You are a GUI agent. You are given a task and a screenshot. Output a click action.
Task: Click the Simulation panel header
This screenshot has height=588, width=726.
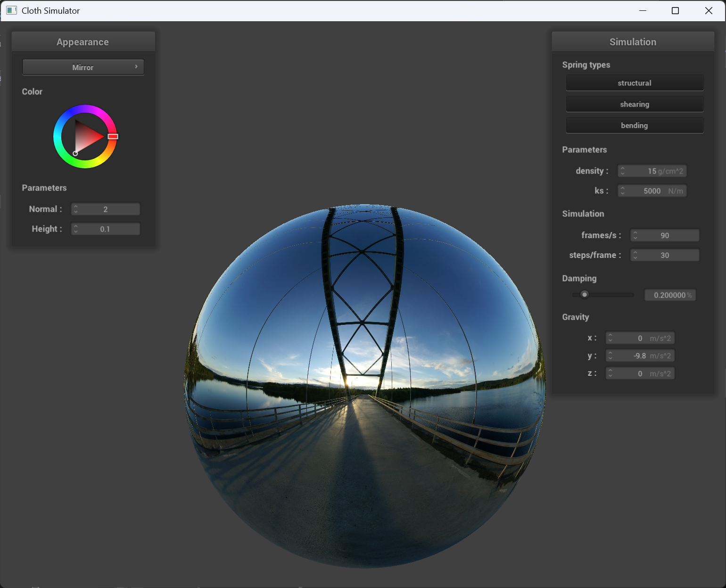click(633, 42)
